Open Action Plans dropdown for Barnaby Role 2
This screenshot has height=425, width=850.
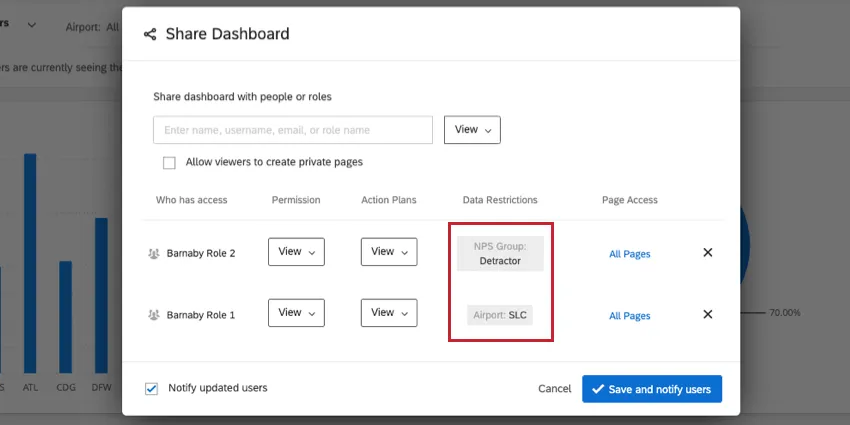(x=389, y=252)
